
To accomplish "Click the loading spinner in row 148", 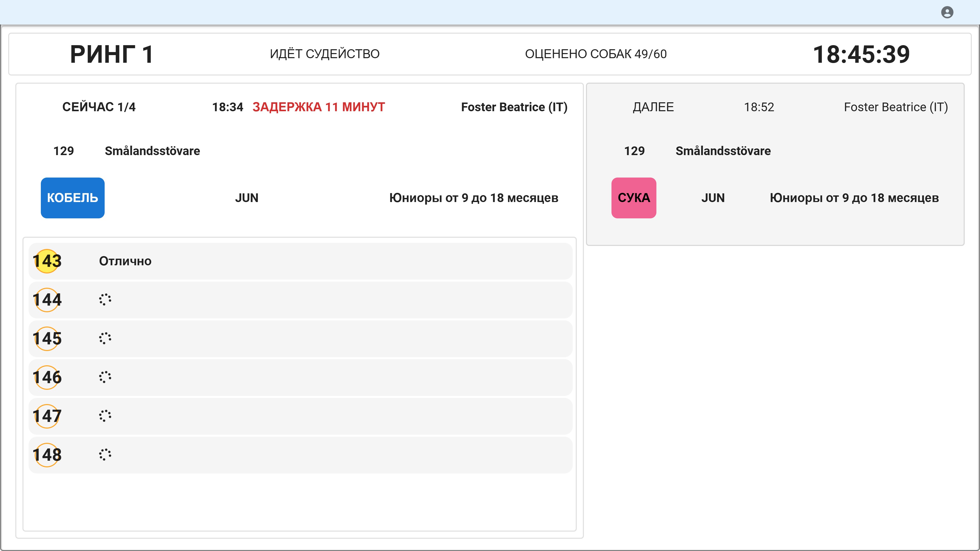I will 105,455.
